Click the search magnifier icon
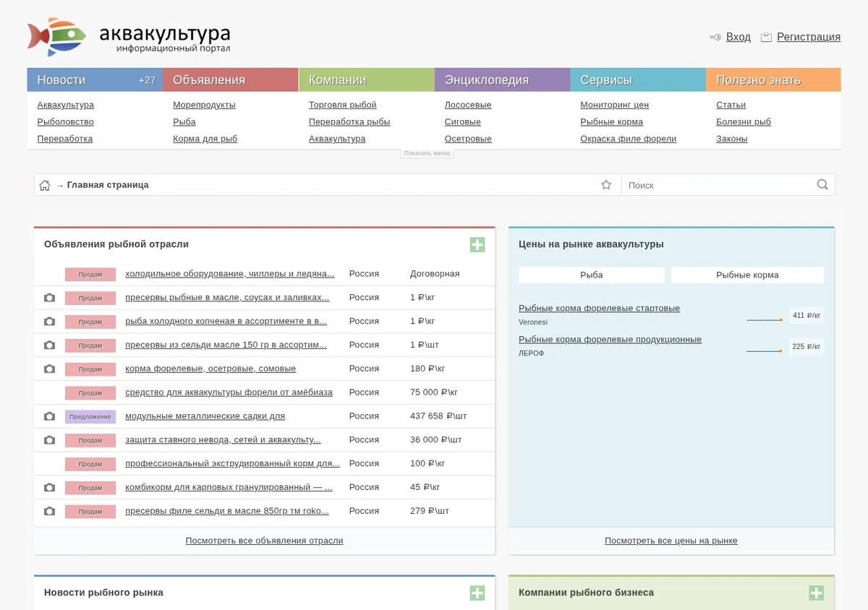868x610 pixels. (822, 184)
